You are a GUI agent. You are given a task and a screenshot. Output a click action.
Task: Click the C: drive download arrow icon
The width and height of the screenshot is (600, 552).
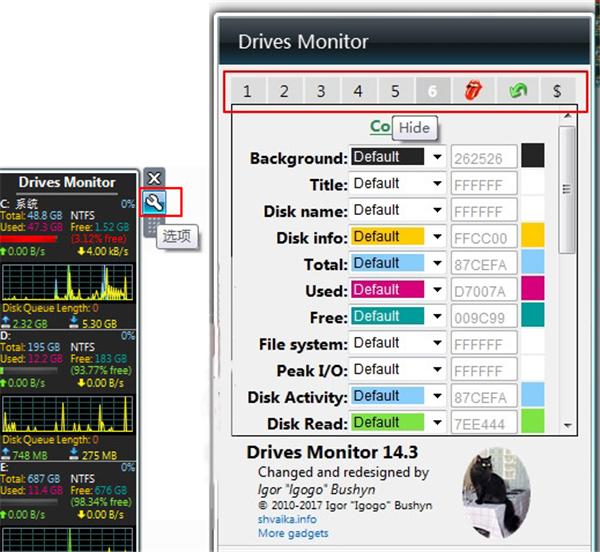[81, 251]
